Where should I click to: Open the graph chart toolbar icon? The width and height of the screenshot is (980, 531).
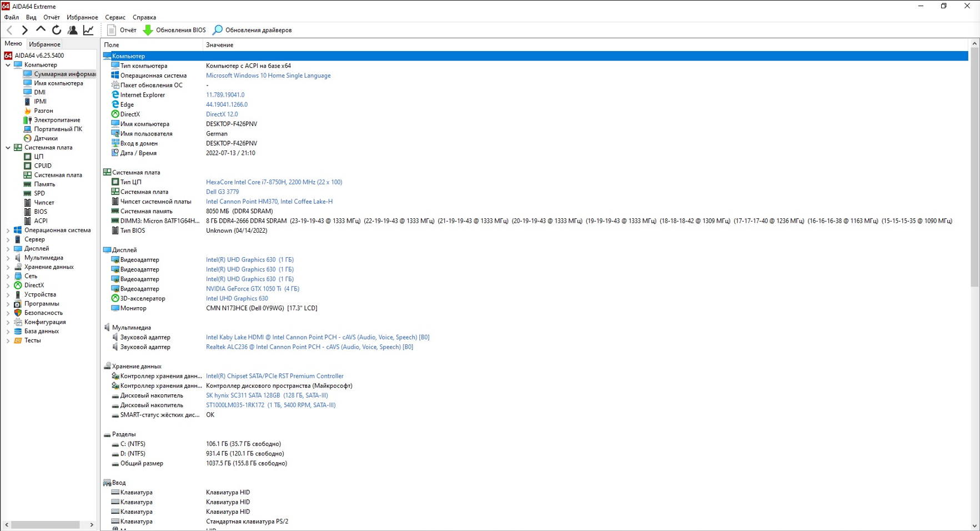pos(88,30)
